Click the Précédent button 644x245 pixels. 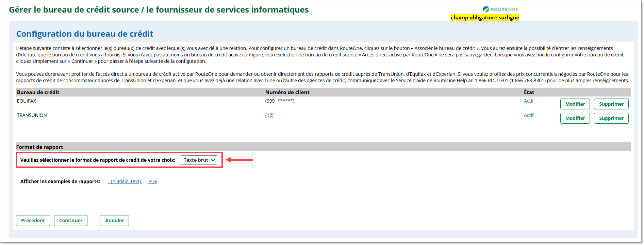(x=33, y=221)
